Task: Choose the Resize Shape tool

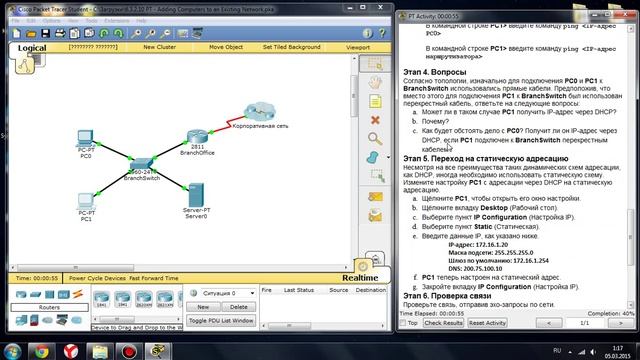Action: coord(378,176)
